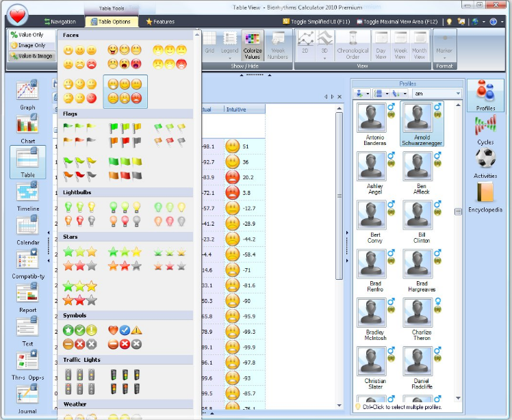The width and height of the screenshot is (512, 420).
Task: Select Arnold Schwarzenegger profile
Action: [422, 124]
